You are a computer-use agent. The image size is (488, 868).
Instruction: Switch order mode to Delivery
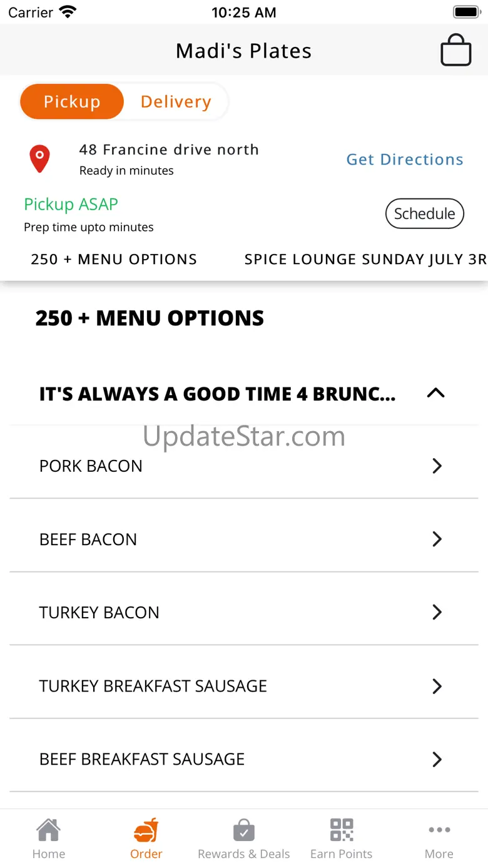coord(176,101)
